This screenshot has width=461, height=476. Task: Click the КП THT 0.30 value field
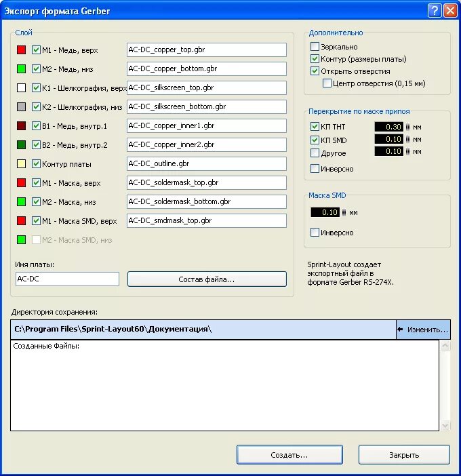pyautogui.click(x=388, y=127)
